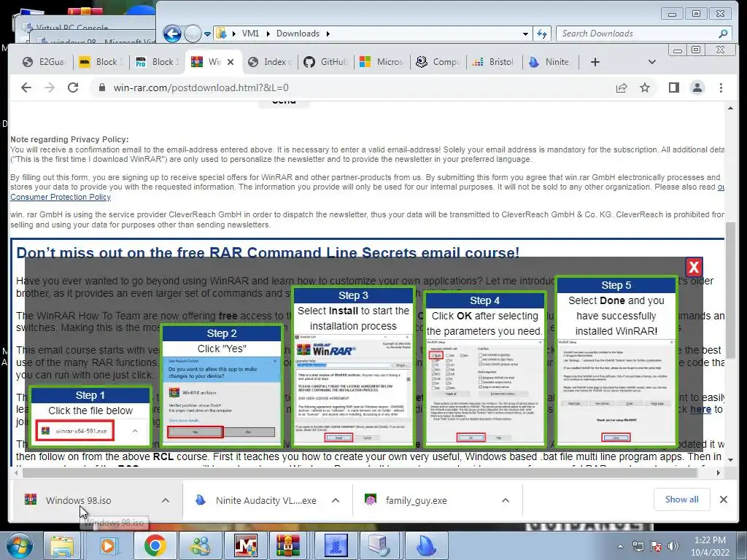The image size is (747, 560).
Task: Click the share page icon in address bar
Action: coord(622,87)
